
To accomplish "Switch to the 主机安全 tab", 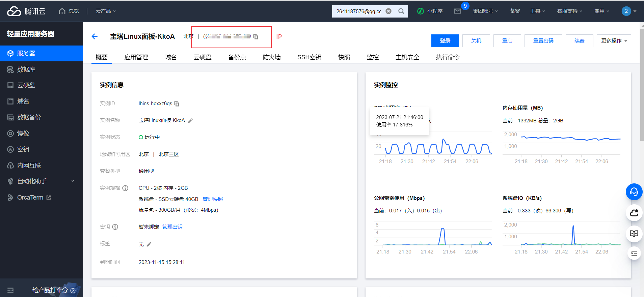I will pos(407,57).
